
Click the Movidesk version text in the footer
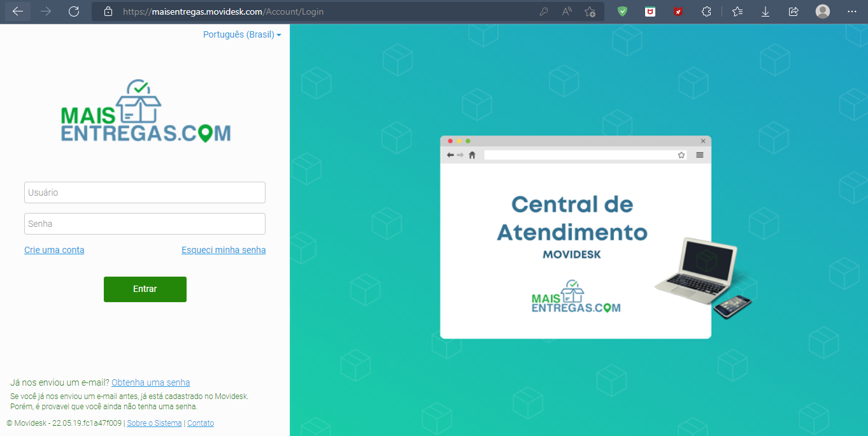pos(64,423)
